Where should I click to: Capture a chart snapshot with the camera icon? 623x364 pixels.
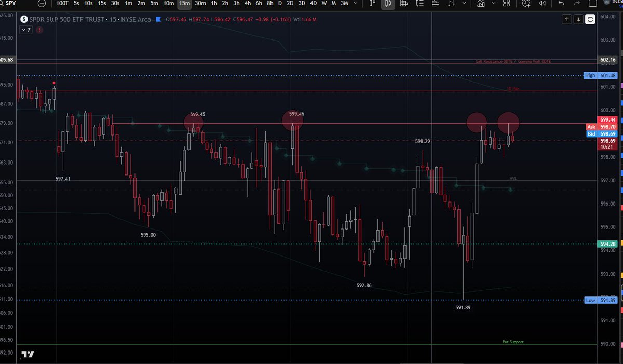pyautogui.click(x=592, y=4)
